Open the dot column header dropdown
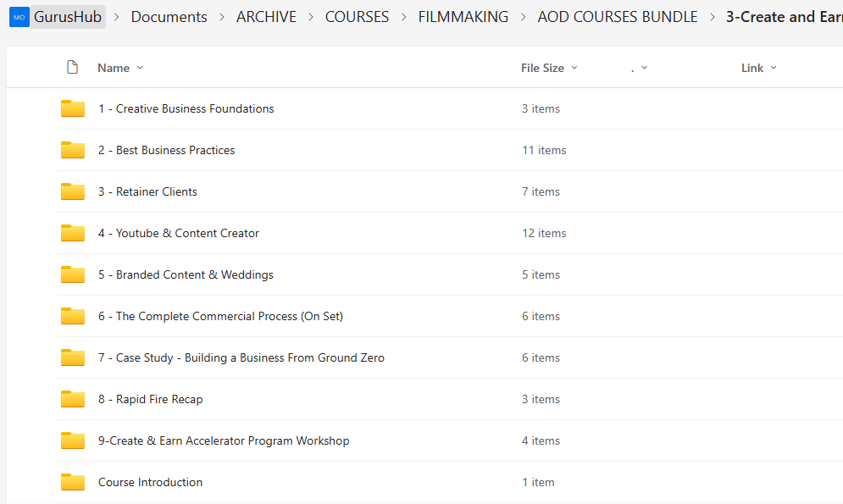843x504 pixels. pos(640,68)
